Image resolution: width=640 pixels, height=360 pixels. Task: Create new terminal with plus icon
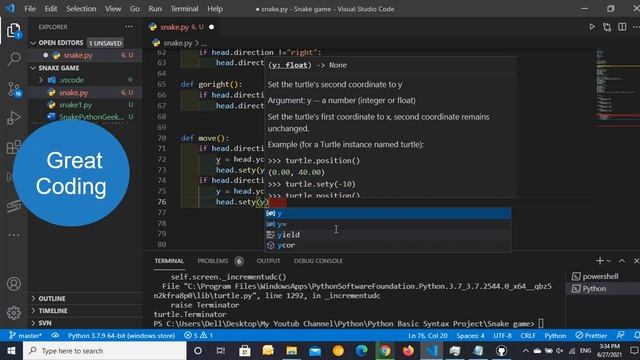point(599,261)
